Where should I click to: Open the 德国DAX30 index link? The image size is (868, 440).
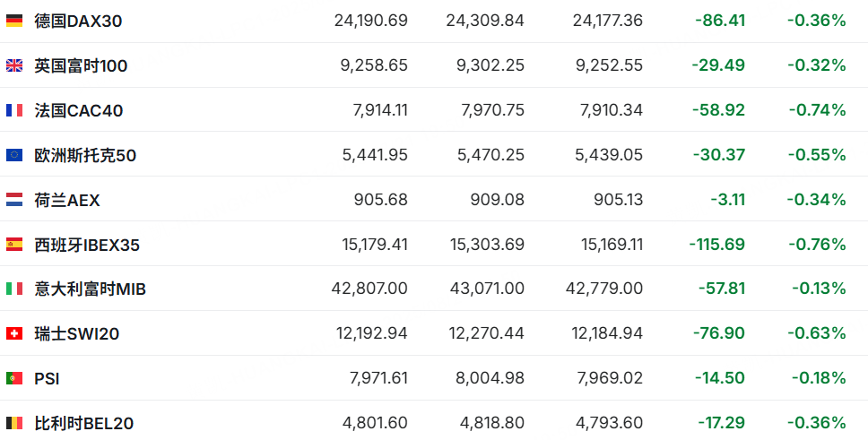(78, 21)
